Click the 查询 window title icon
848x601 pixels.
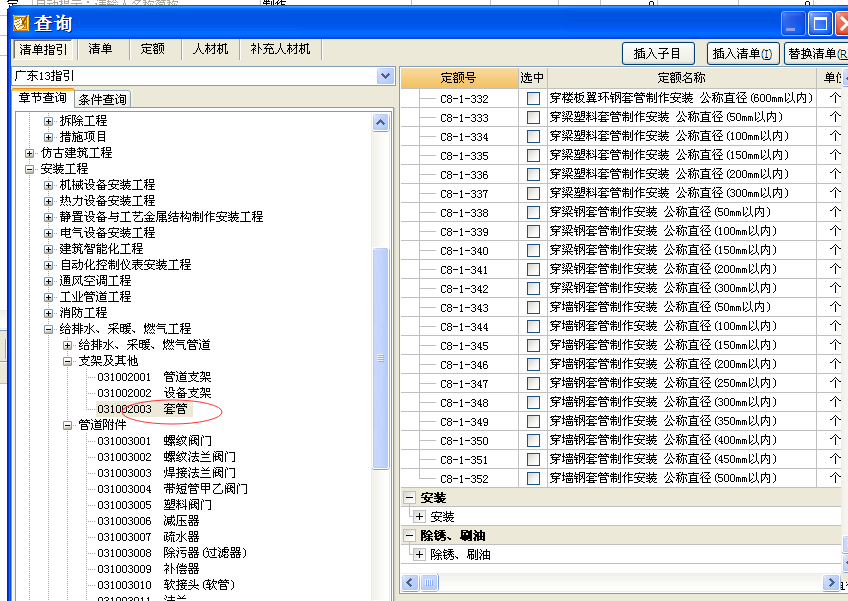[x=21, y=23]
